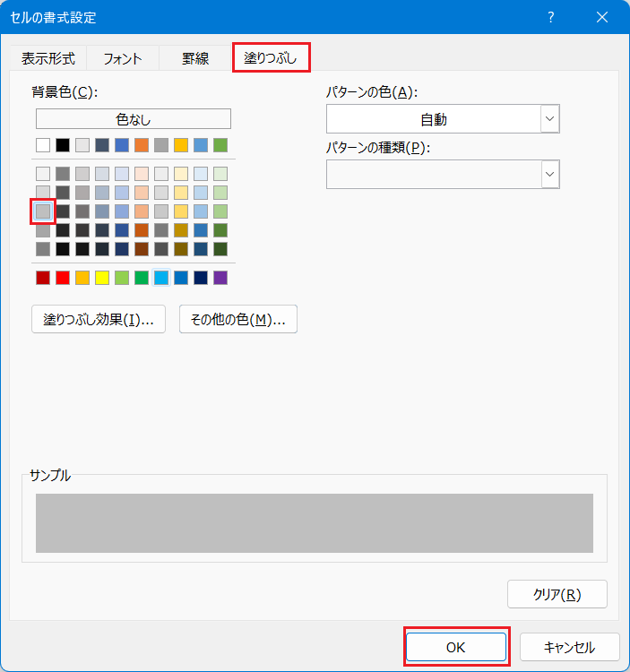The height and width of the screenshot is (672, 630).
Task: Switch to the フォント tab
Action: [123, 58]
